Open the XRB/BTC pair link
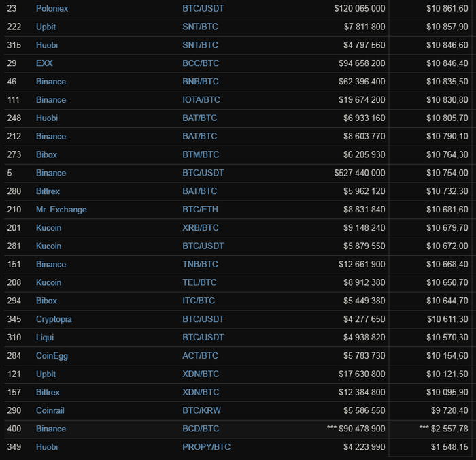 [201, 228]
